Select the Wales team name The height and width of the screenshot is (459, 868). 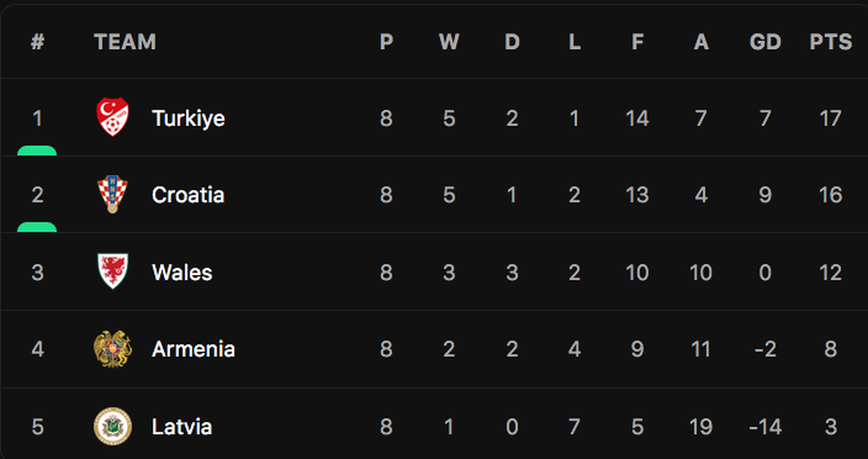pyautogui.click(x=182, y=273)
